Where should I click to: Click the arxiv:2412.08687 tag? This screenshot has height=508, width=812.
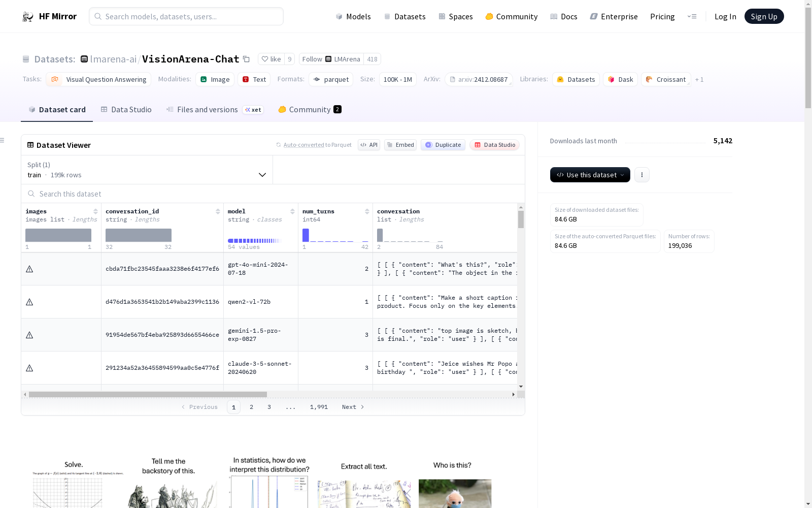[x=479, y=79]
